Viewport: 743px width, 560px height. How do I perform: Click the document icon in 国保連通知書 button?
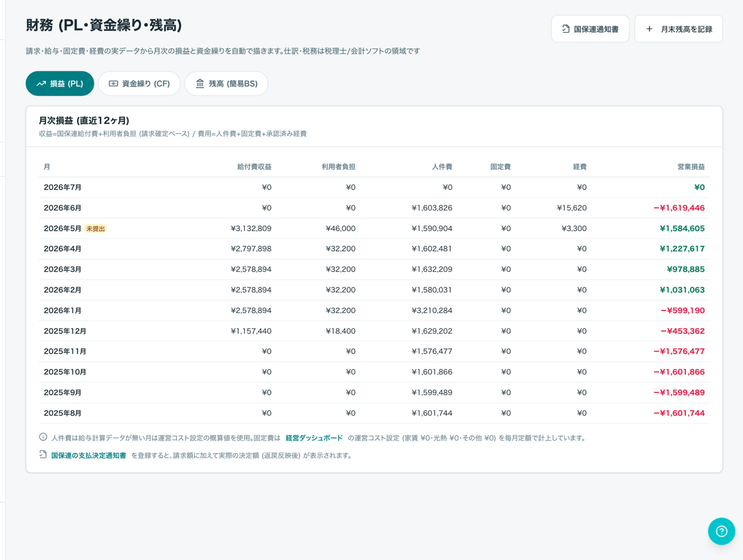[x=566, y=29]
